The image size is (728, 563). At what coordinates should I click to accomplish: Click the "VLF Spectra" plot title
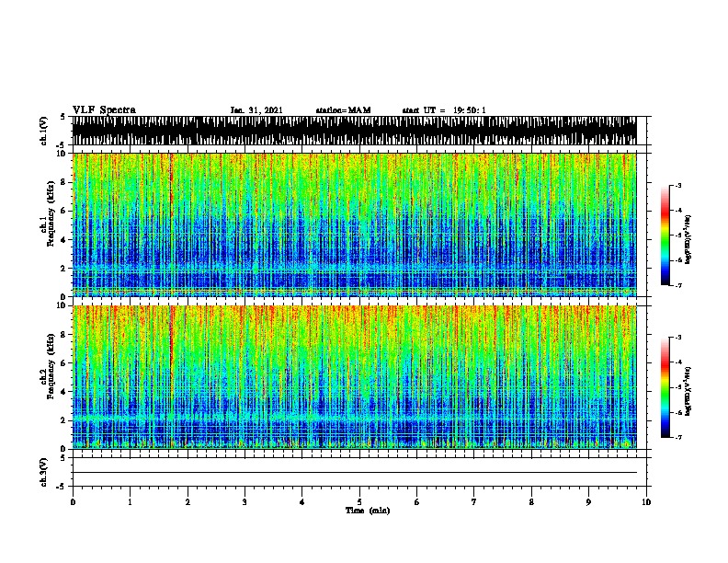(x=104, y=110)
